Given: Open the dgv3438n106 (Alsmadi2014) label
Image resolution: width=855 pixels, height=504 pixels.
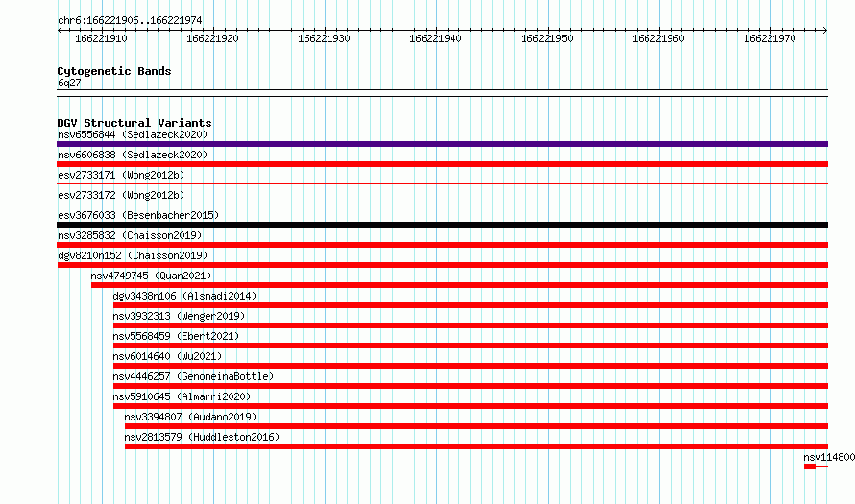Looking at the screenshot, I should click(x=184, y=296).
